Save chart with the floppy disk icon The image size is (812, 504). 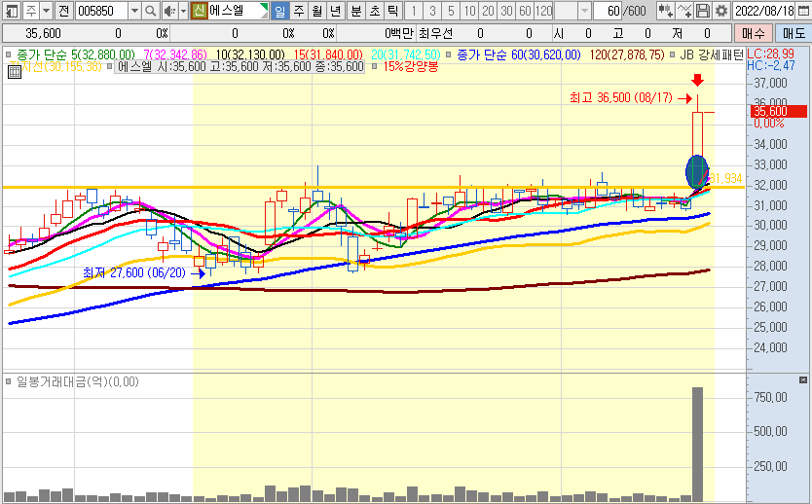click(703, 11)
